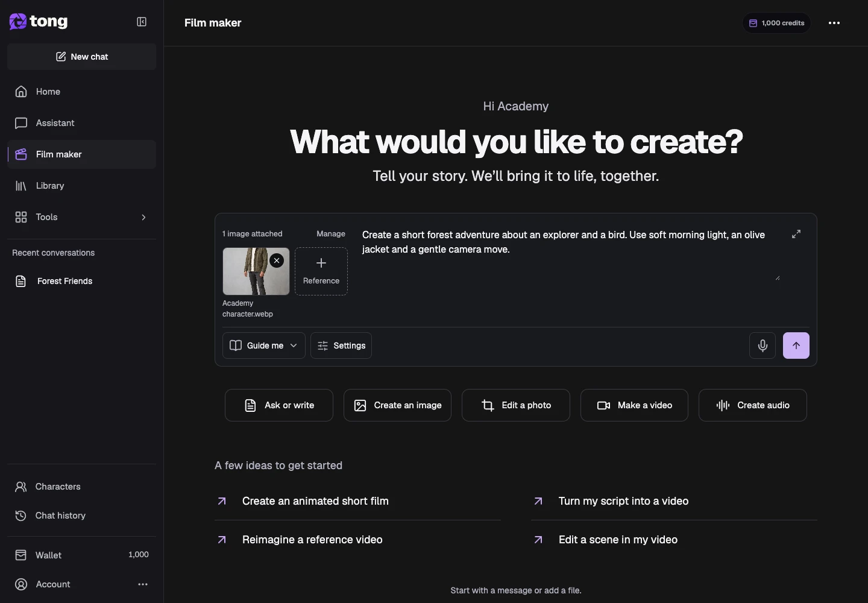The width and height of the screenshot is (868, 603).
Task: Open the Guide me dropdown
Action: 264,346
